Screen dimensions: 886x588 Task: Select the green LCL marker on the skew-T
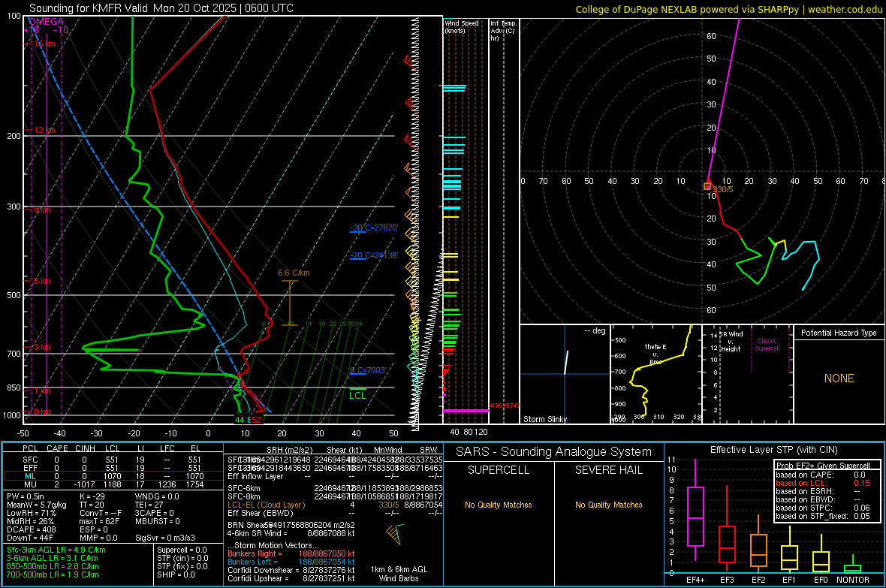(357, 394)
